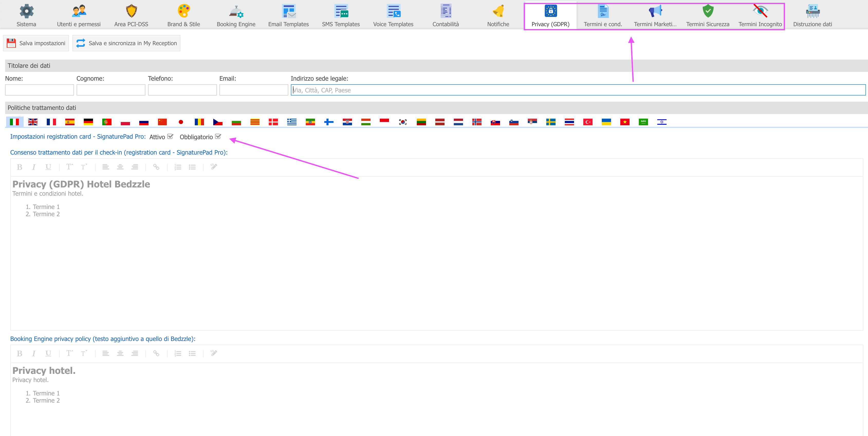Open Email Templates section
Image resolution: width=868 pixels, height=436 pixels.
[x=289, y=15]
